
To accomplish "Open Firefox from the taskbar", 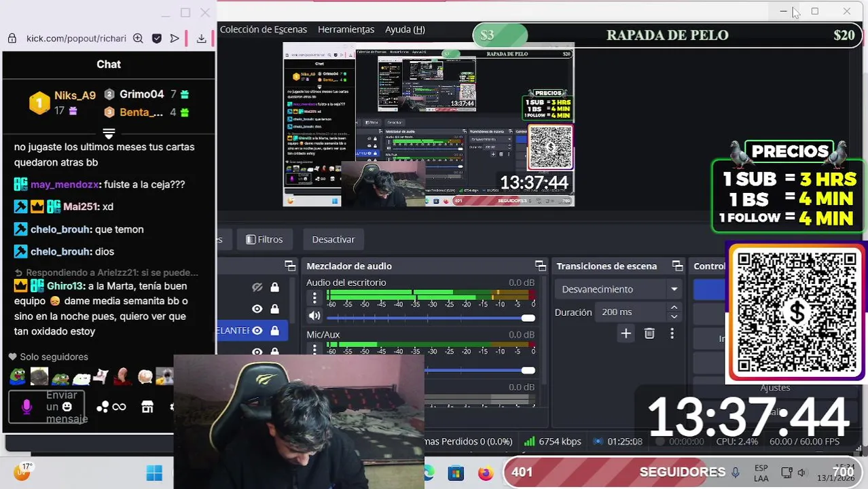I will tap(485, 473).
